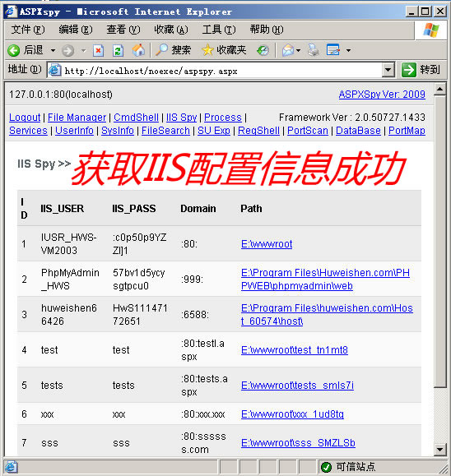Click the Stop loading icon
Viewport: 451px width, 476px height.
[98, 51]
